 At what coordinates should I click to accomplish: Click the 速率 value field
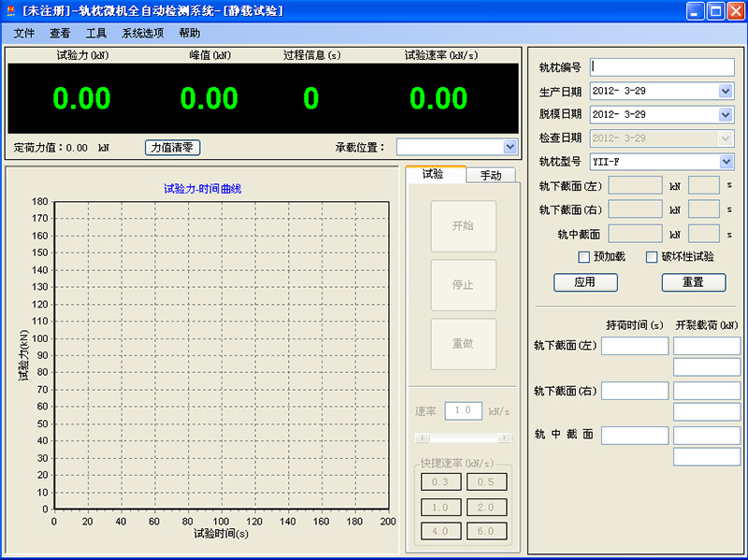point(463,410)
